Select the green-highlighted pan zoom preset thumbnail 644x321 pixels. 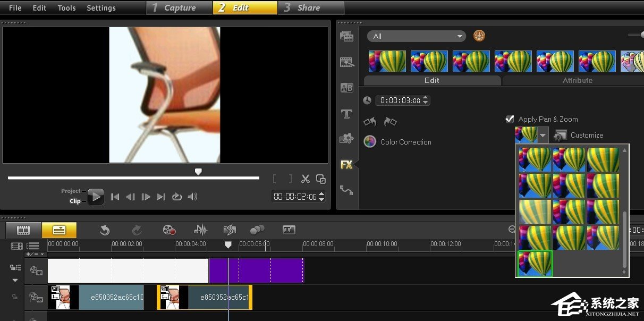535,264
